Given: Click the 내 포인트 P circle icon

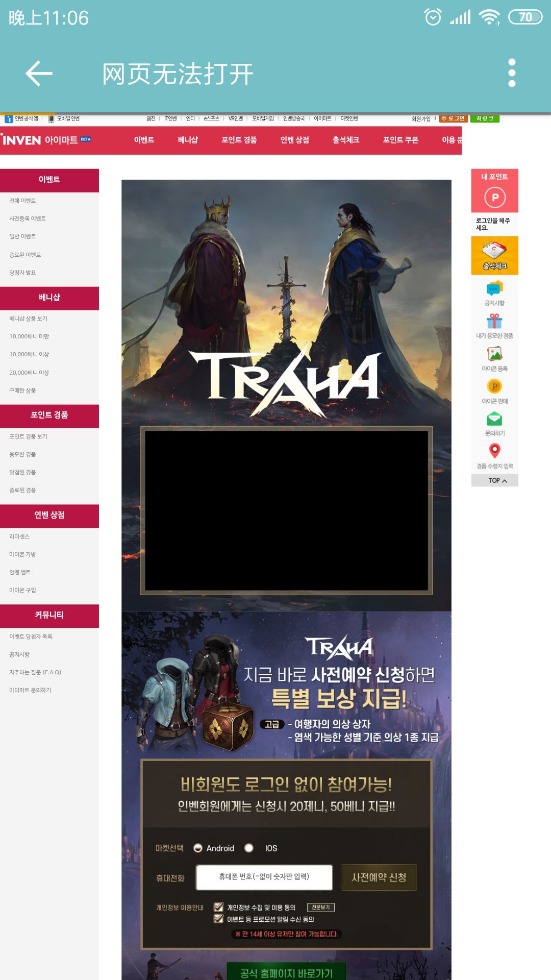Looking at the screenshot, I should point(495,198).
